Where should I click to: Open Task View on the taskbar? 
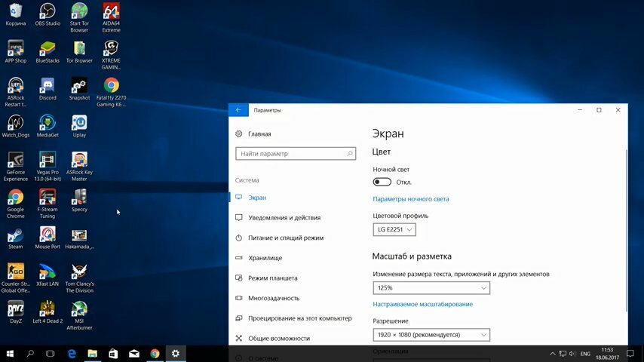[x=50, y=354]
